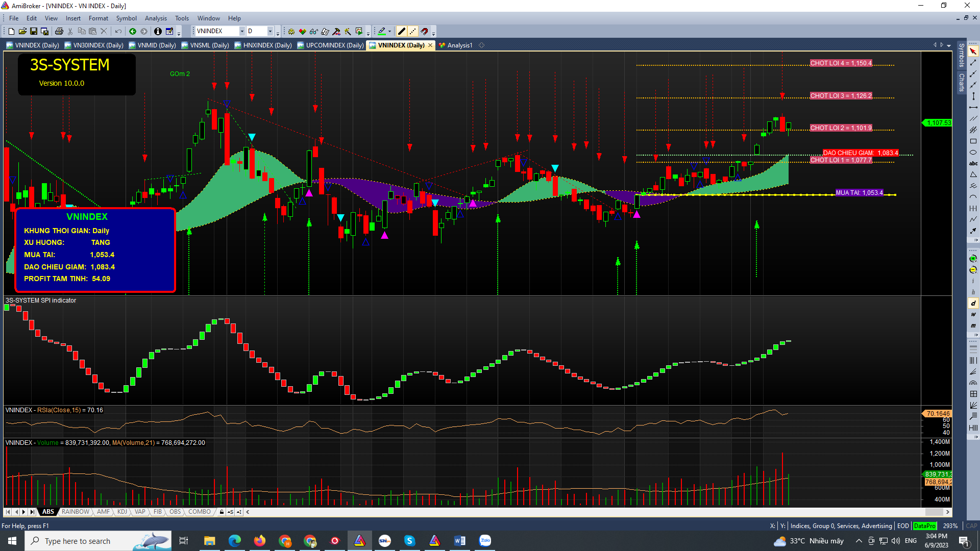Expand the VNINDEX symbol dropdown
Screen dimensions: 980x551
click(242, 32)
